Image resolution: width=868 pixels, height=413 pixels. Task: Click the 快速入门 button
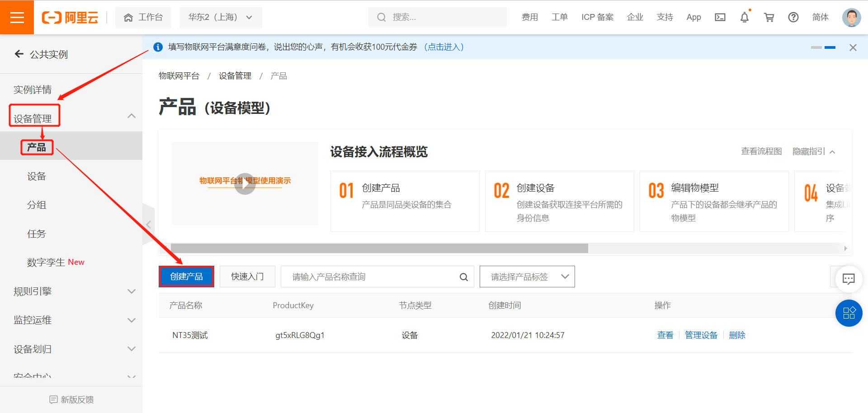point(247,277)
